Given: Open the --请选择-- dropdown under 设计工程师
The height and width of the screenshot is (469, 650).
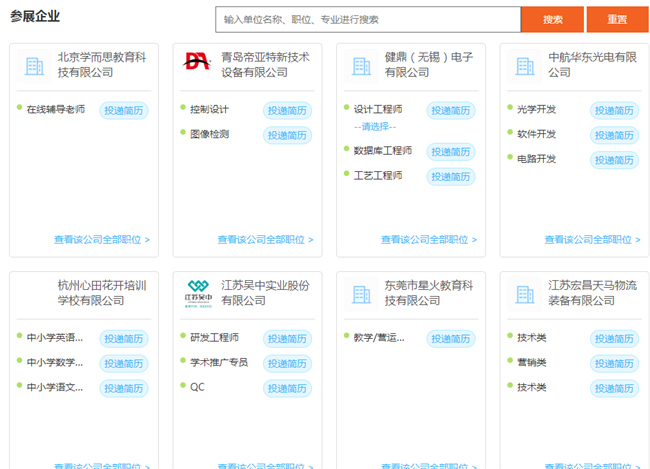Looking at the screenshot, I should pos(375,126).
